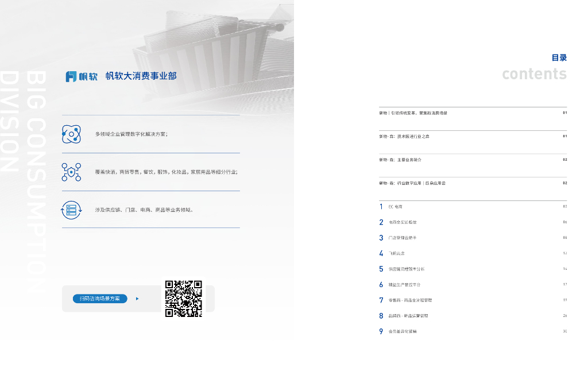Image resolution: width=588 pixels, height=387 pixels.
Task: Click the server refresh icon beside 涉及供应链
Action: (71, 210)
